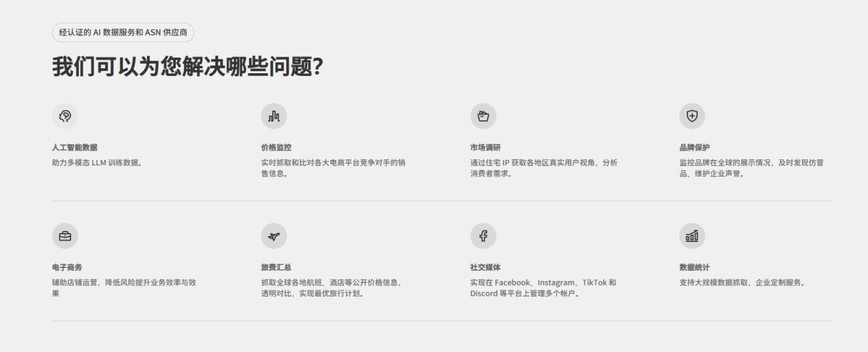
Task: Open the 旅费汇总 heading
Action: [276, 267]
